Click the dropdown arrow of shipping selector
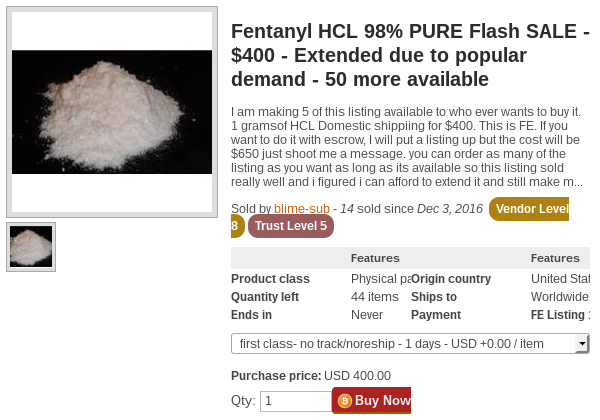Screen dimensions: 600x420 (582, 343)
